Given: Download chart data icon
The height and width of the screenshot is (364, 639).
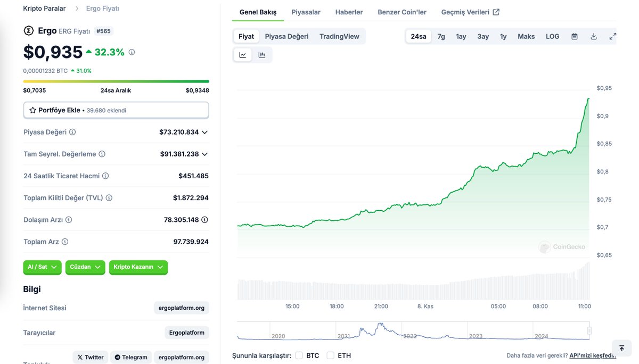Looking at the screenshot, I should click(594, 36).
